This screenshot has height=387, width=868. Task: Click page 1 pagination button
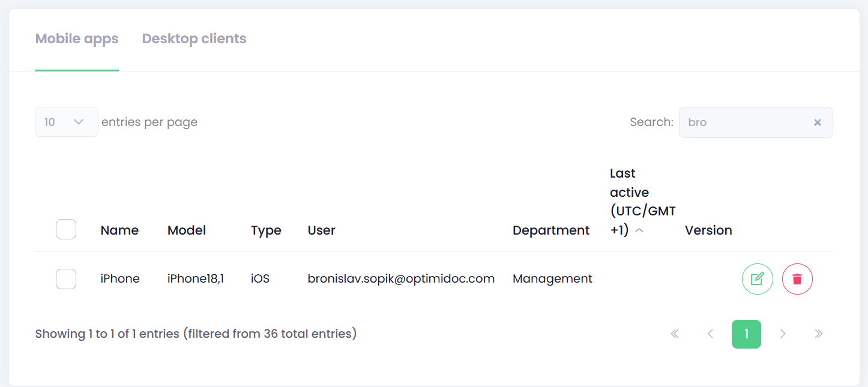746,334
